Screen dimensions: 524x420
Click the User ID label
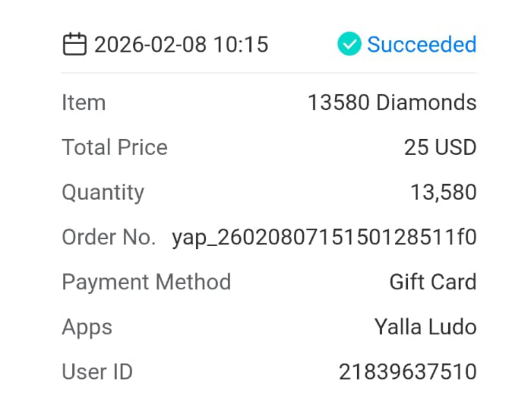click(97, 371)
